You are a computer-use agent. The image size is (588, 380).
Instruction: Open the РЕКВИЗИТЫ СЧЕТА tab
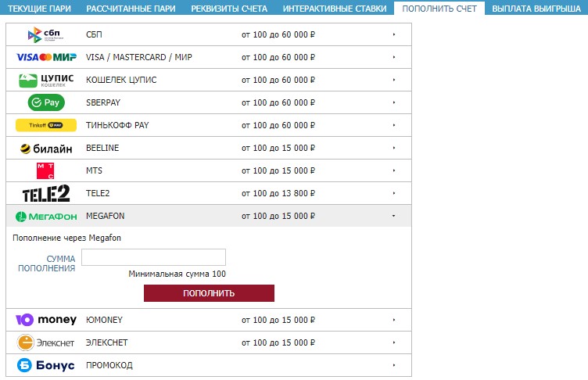point(229,9)
